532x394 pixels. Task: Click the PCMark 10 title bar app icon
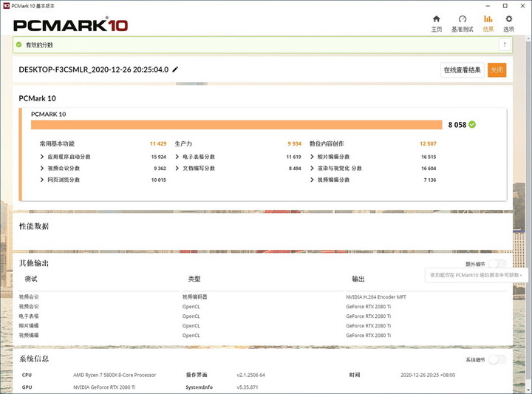coord(6,6)
